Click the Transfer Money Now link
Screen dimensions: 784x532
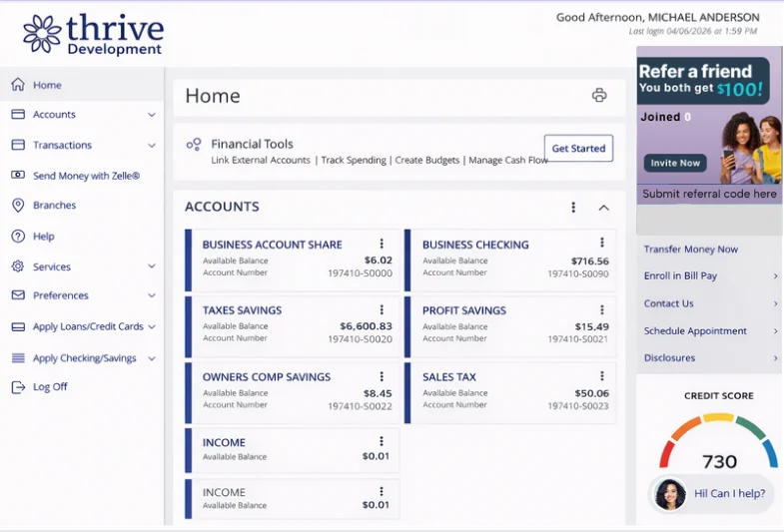click(690, 250)
